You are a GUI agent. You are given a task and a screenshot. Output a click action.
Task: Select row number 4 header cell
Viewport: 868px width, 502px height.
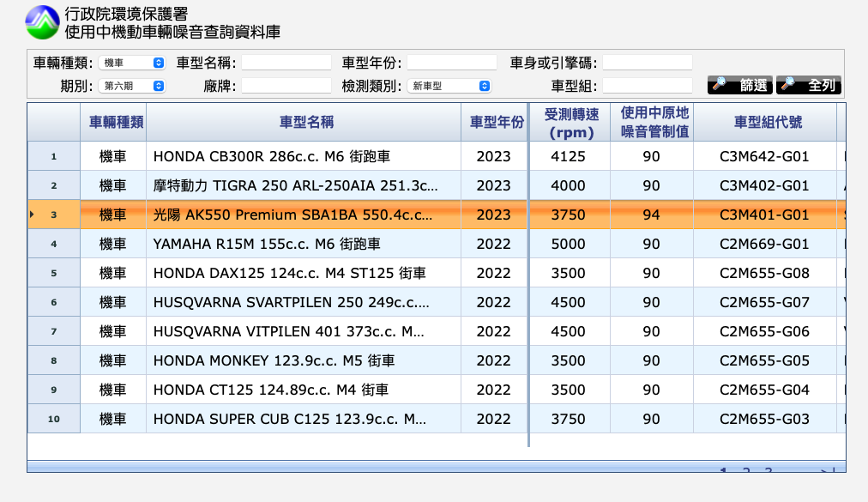(54, 244)
